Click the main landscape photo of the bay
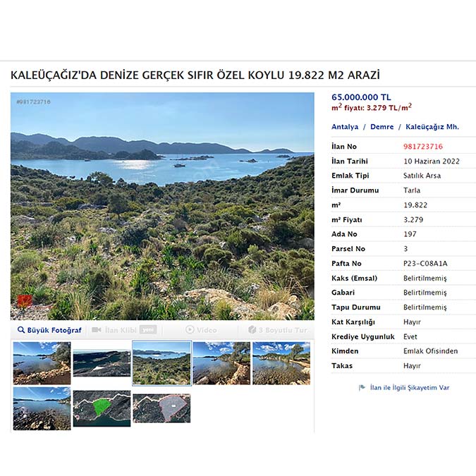The image size is (476, 476). (162, 206)
